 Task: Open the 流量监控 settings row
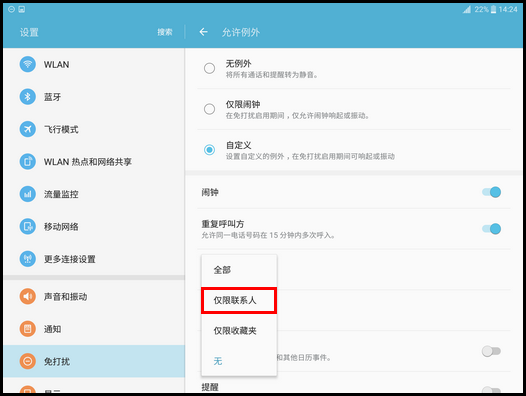point(94,194)
